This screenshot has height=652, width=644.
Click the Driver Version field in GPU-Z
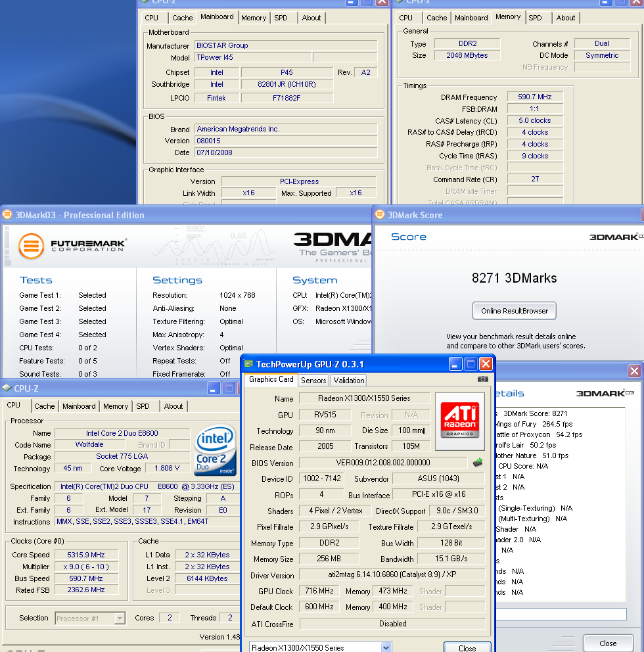[392, 574]
